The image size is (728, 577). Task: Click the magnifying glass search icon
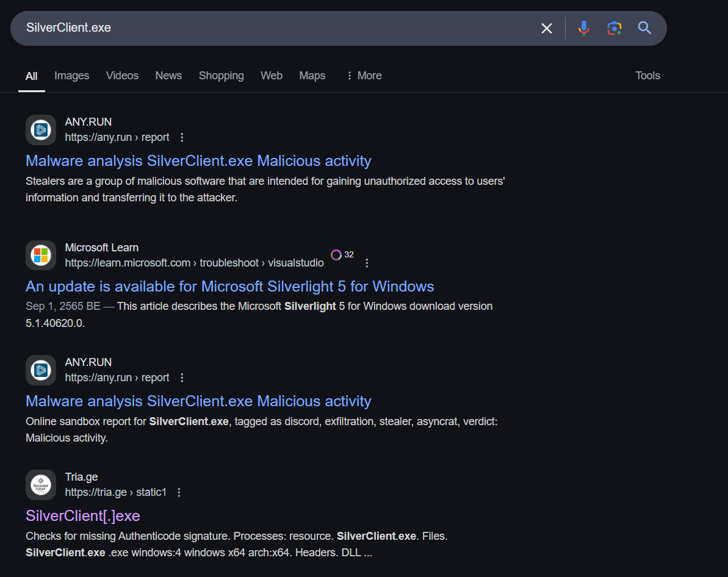pyautogui.click(x=644, y=28)
